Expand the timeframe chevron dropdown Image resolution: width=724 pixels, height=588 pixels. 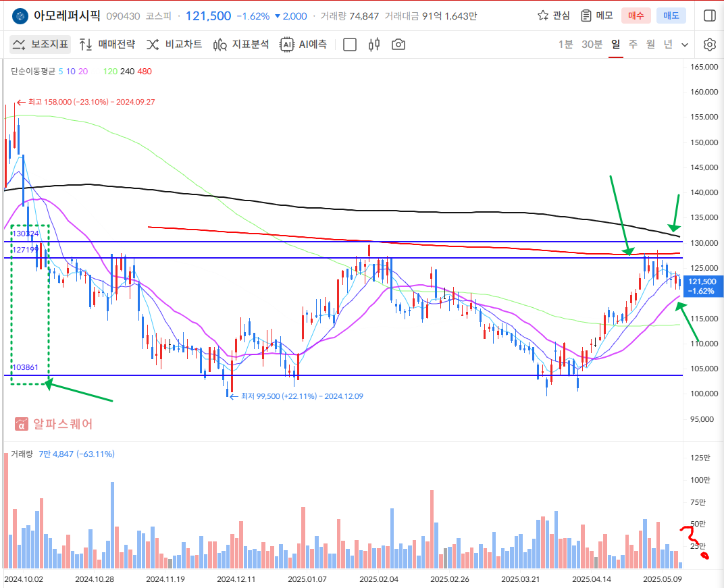(x=685, y=45)
